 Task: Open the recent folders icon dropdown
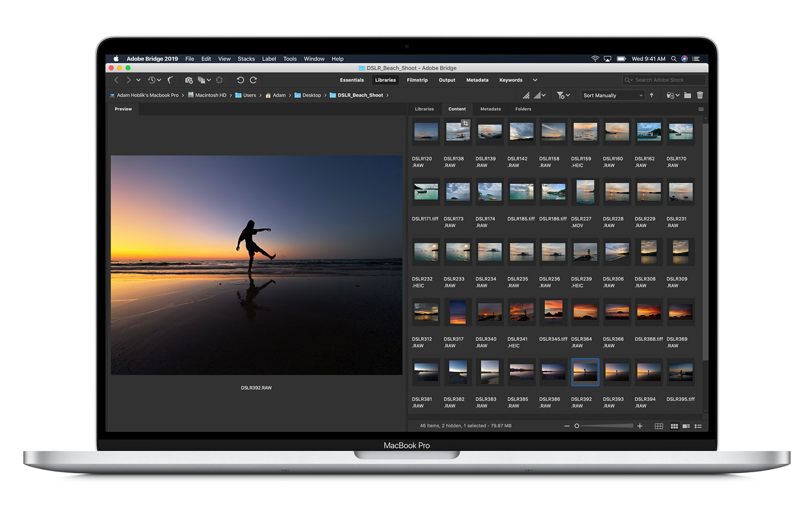click(x=673, y=95)
